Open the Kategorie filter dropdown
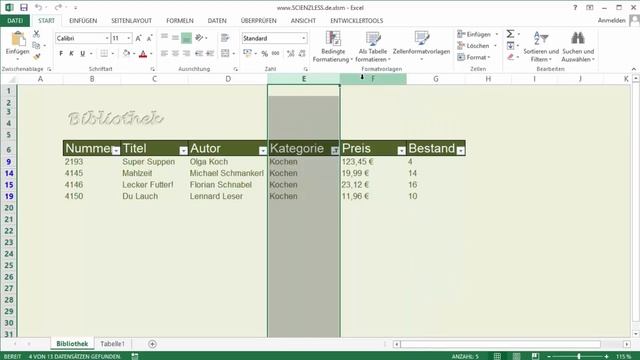 [x=335, y=151]
